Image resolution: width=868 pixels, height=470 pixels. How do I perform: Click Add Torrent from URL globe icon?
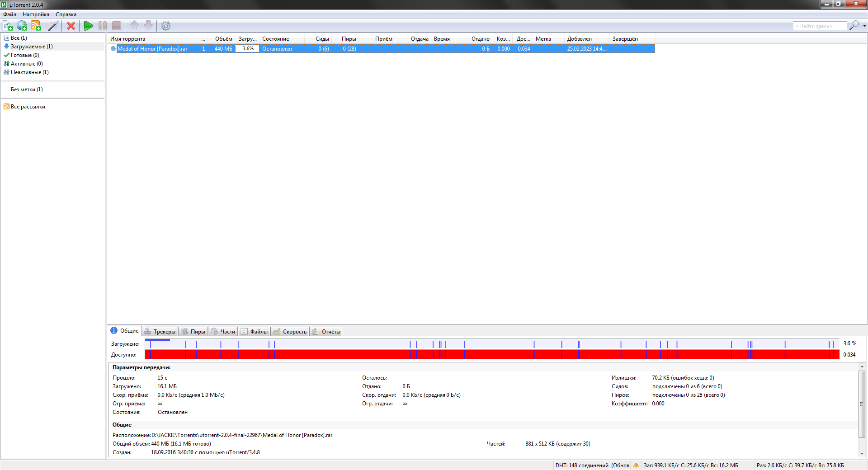pyautogui.click(x=22, y=26)
